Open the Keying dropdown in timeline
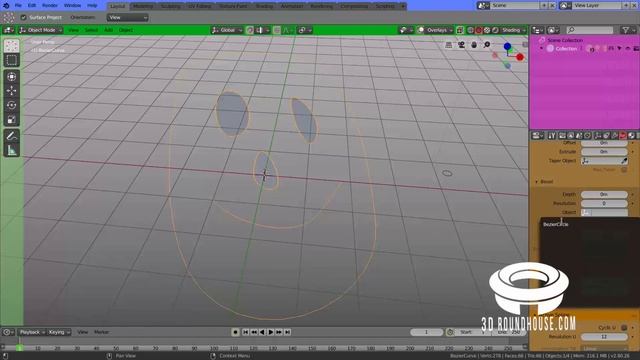 [59, 332]
